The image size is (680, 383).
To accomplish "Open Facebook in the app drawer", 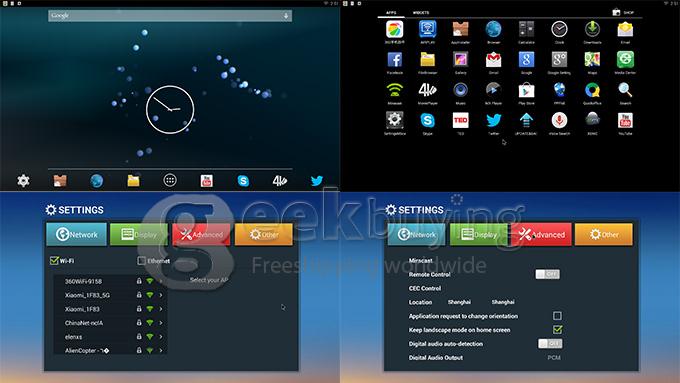I will click(x=394, y=60).
